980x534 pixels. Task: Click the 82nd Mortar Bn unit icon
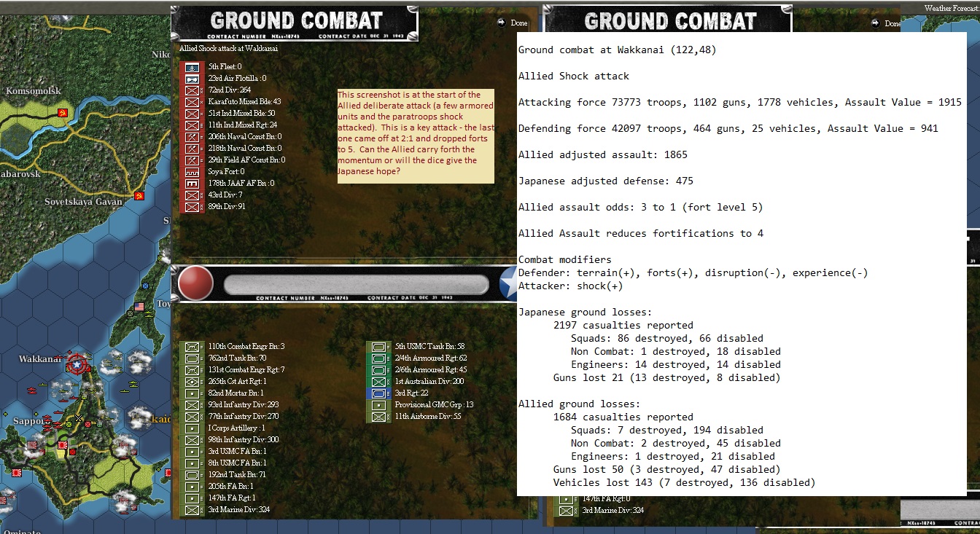(x=192, y=393)
